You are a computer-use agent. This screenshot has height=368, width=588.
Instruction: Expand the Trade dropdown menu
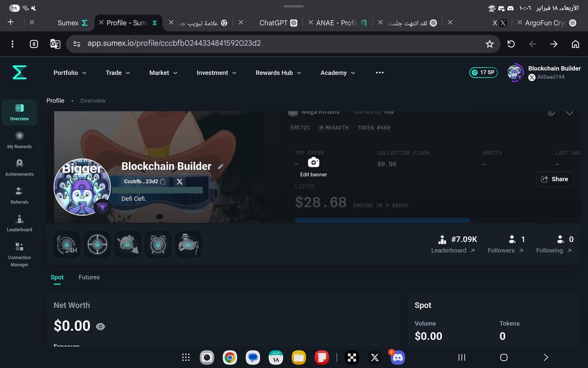(x=118, y=73)
